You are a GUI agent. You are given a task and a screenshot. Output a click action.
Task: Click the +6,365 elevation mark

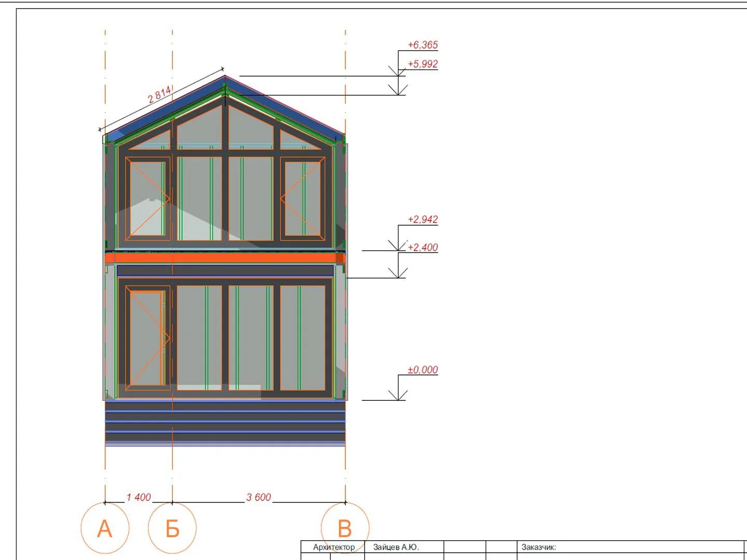[x=422, y=45]
